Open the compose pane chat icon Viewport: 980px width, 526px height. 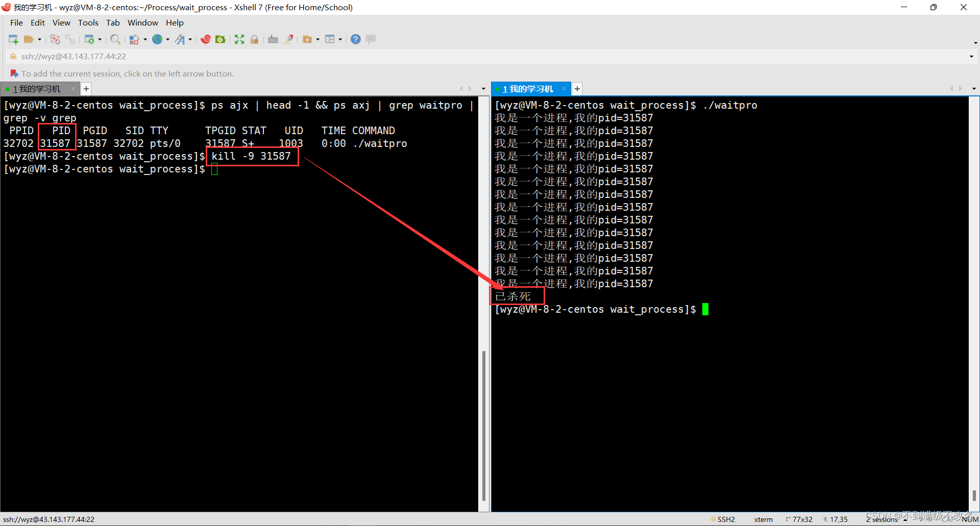click(x=370, y=39)
